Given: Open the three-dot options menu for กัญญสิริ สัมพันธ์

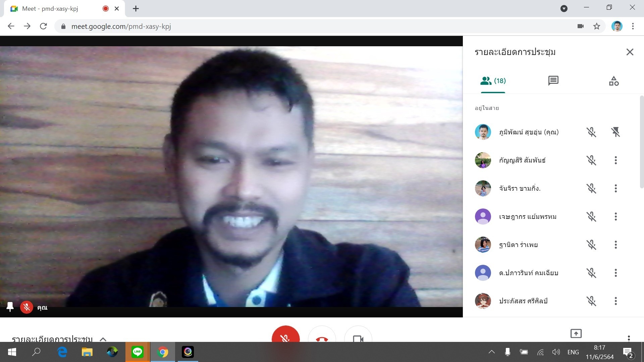Looking at the screenshot, I should (615, 160).
